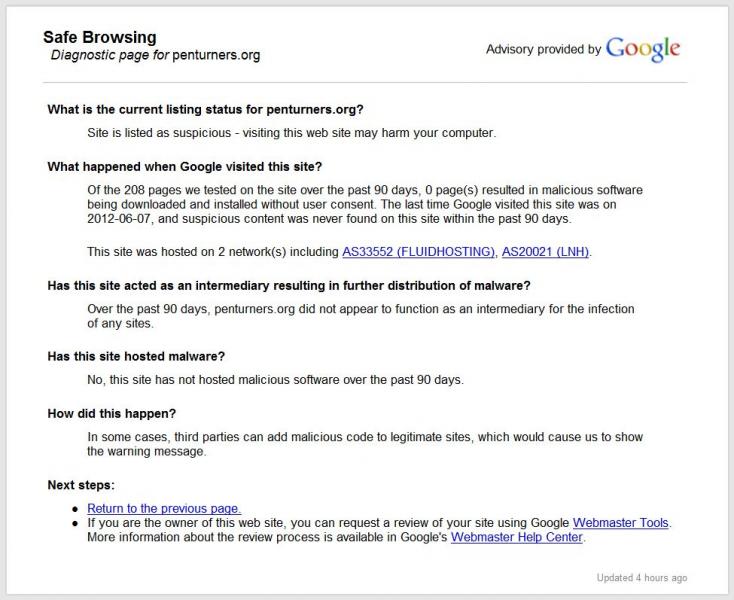Return to the previous page link
This screenshot has width=734, height=600.
click(164, 509)
